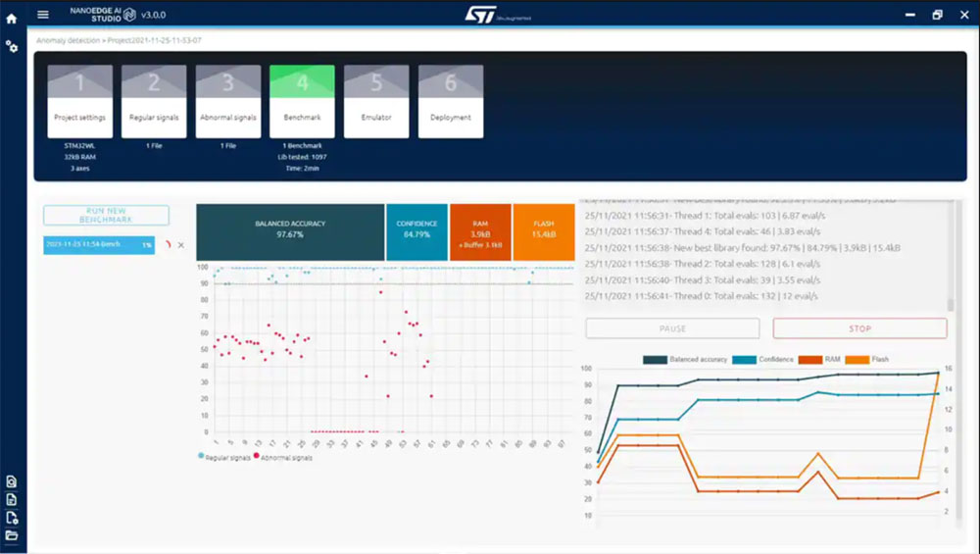The image size is (980, 554).
Task: Go to the Home icon
Action: click(x=11, y=19)
